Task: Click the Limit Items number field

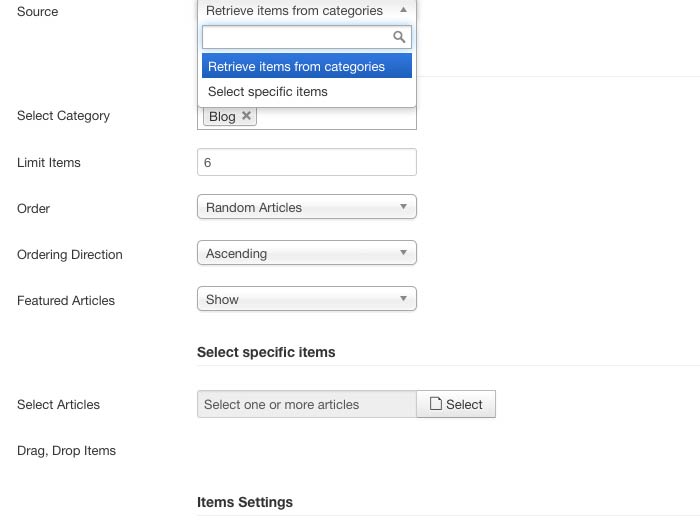Action: 306,162
